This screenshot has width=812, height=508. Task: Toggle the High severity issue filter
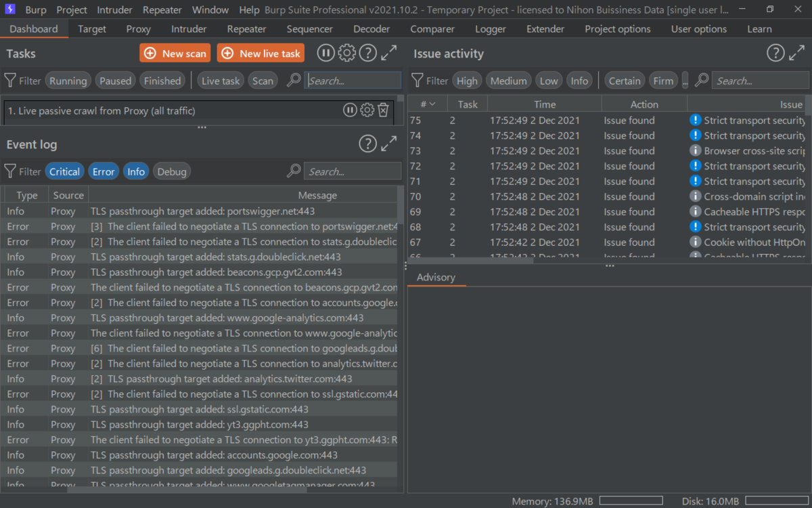467,81
